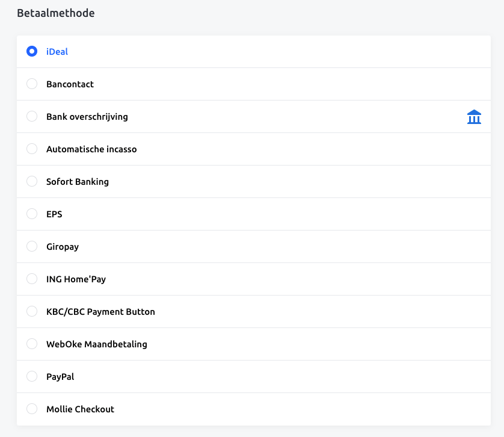Pick the ING Home'Pay radio button
Viewport: 504px width, 437px height.
[32, 279]
